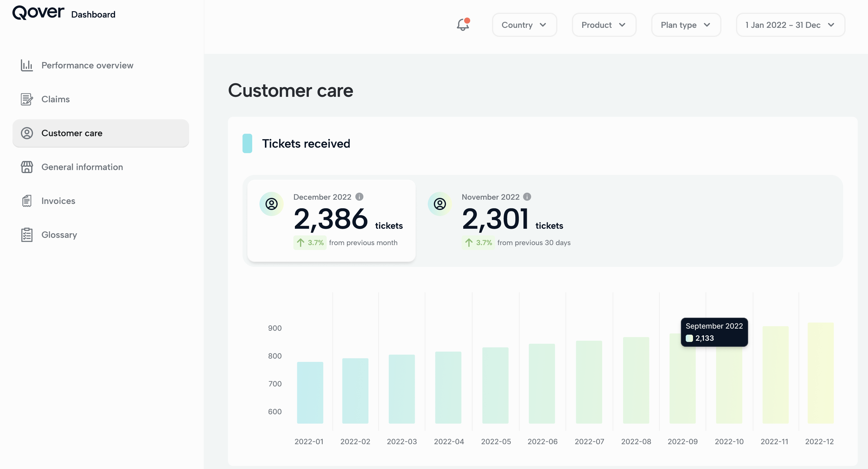
Task: Click info icon beside November 2022
Action: pyautogui.click(x=527, y=197)
